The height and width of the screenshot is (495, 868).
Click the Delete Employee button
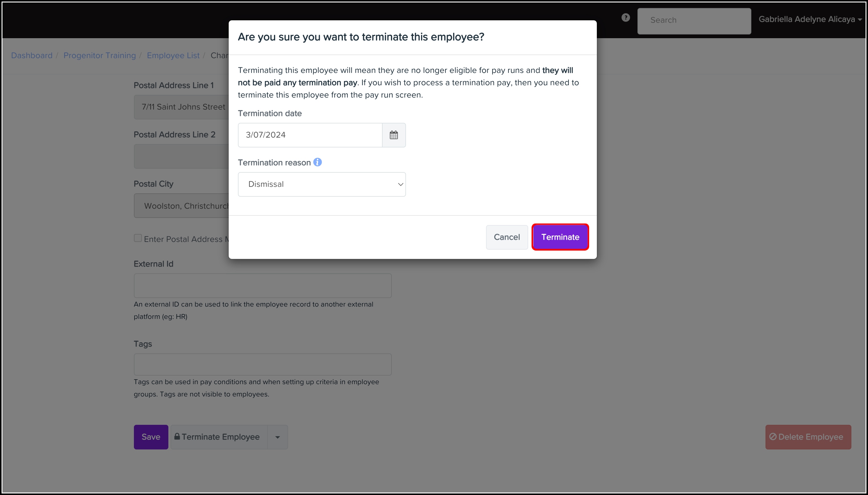click(808, 437)
